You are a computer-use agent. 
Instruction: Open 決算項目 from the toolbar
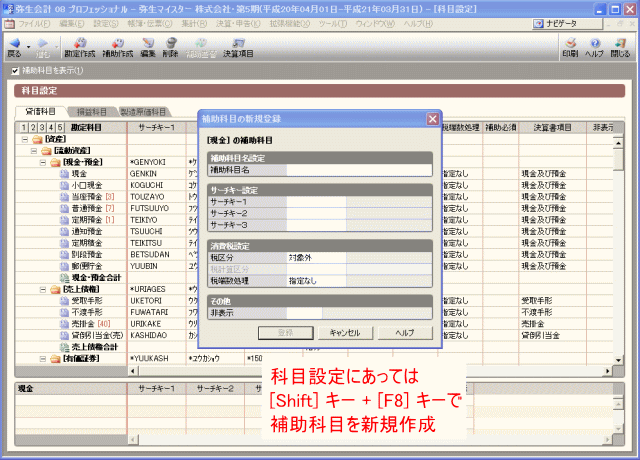[237, 46]
